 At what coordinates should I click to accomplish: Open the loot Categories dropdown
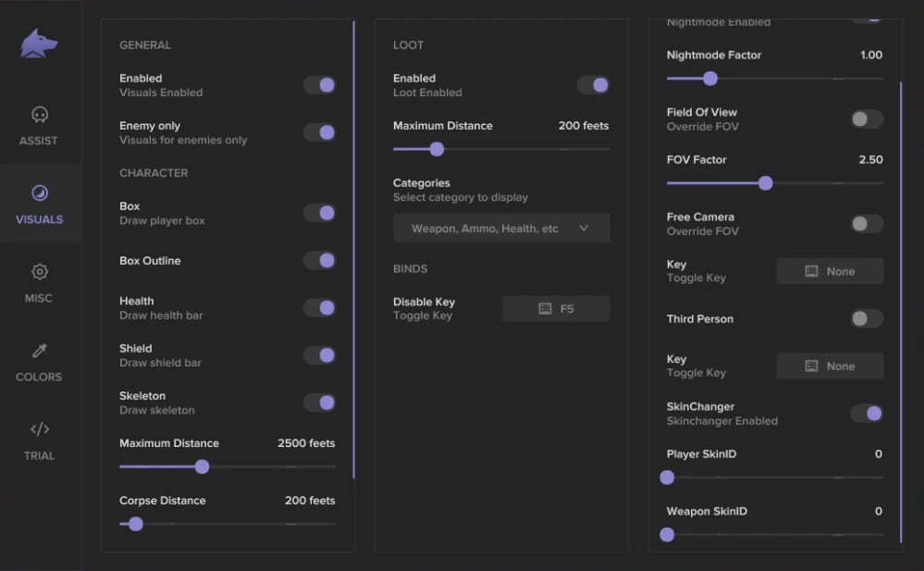click(x=500, y=229)
